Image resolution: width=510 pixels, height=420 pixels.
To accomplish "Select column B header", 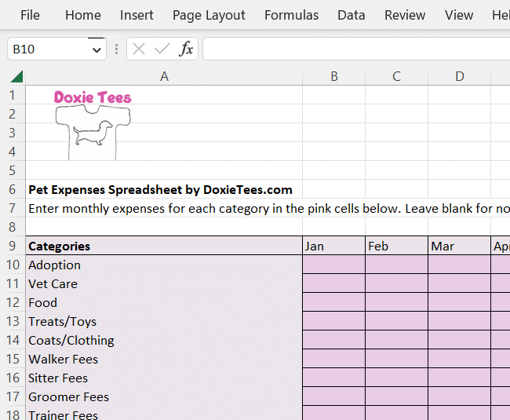I will coord(334,76).
